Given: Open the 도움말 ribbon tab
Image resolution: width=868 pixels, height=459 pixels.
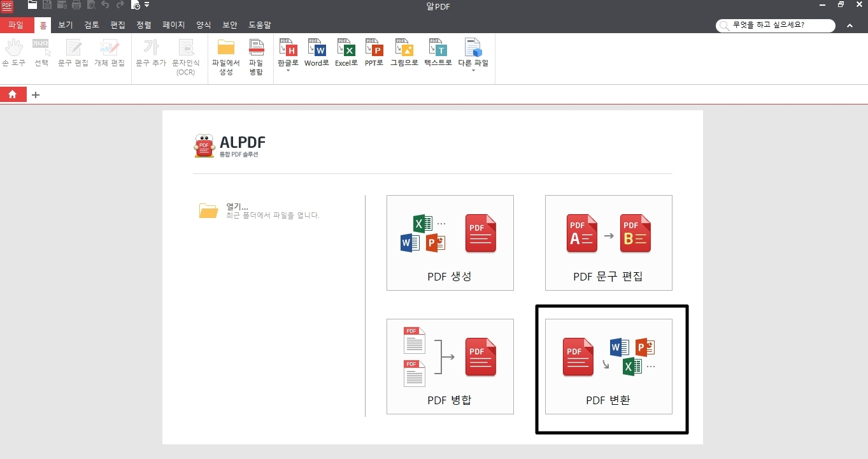Looking at the screenshot, I should 260,25.
